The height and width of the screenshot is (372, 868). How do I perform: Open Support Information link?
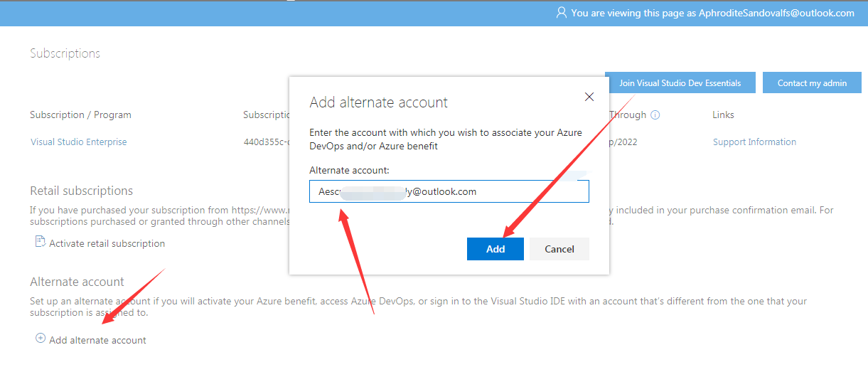(x=754, y=142)
